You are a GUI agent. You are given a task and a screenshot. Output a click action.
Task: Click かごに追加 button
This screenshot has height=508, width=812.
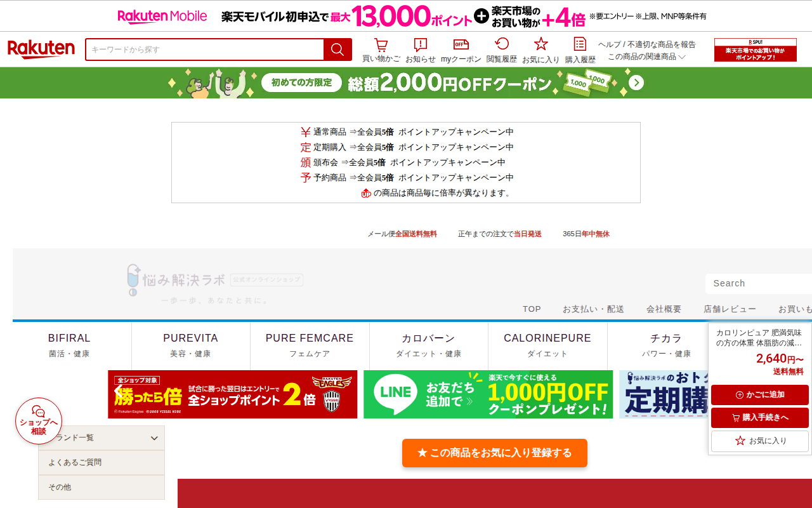point(760,395)
